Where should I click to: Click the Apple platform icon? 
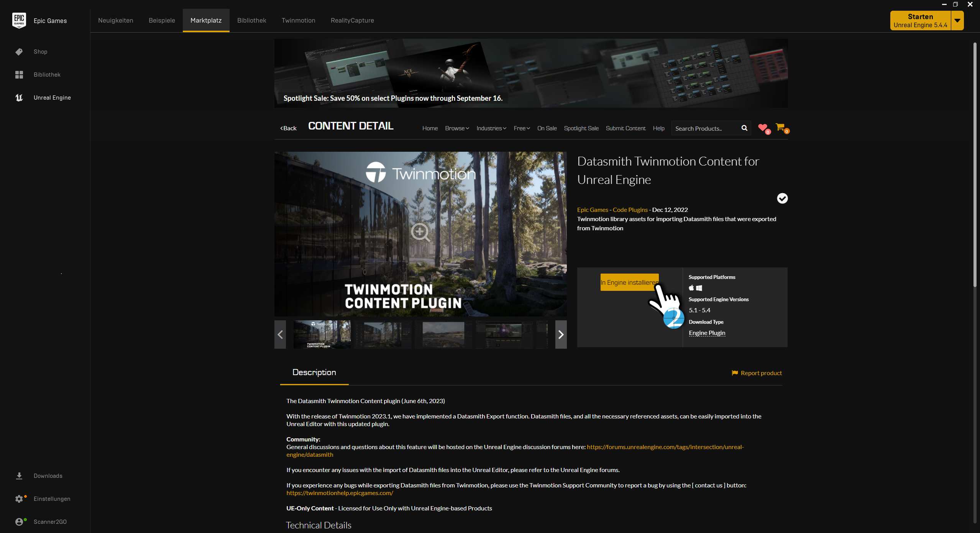pos(691,288)
